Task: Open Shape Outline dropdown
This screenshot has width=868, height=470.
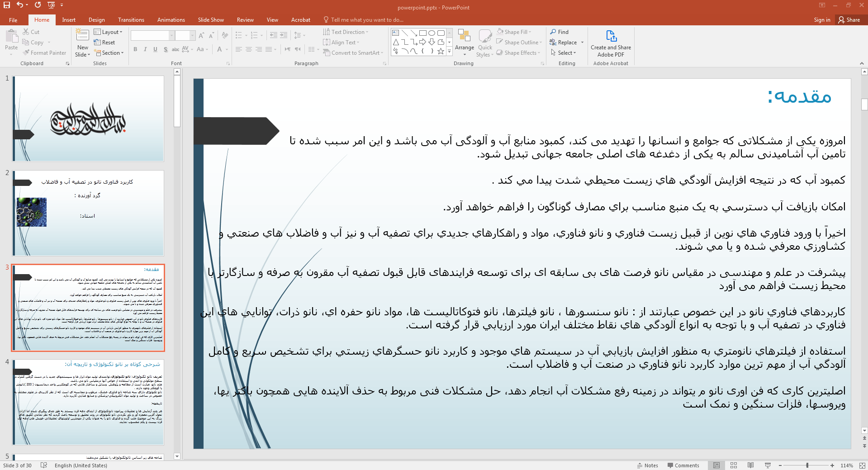Action: (519, 43)
